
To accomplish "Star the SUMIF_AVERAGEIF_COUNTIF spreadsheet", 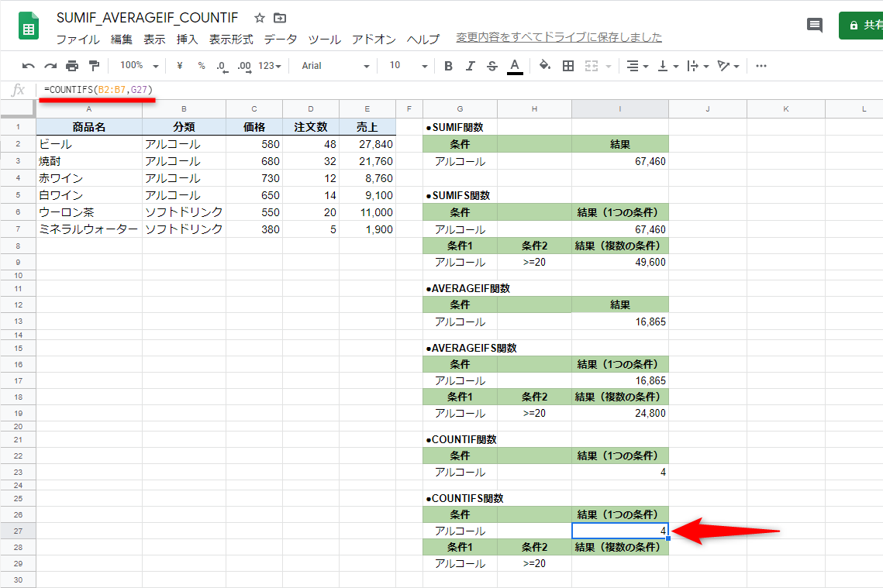I will [258, 17].
